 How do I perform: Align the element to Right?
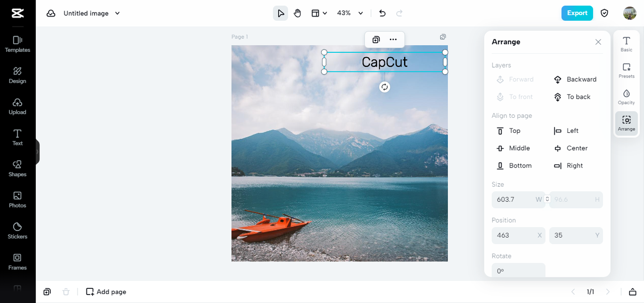568,166
